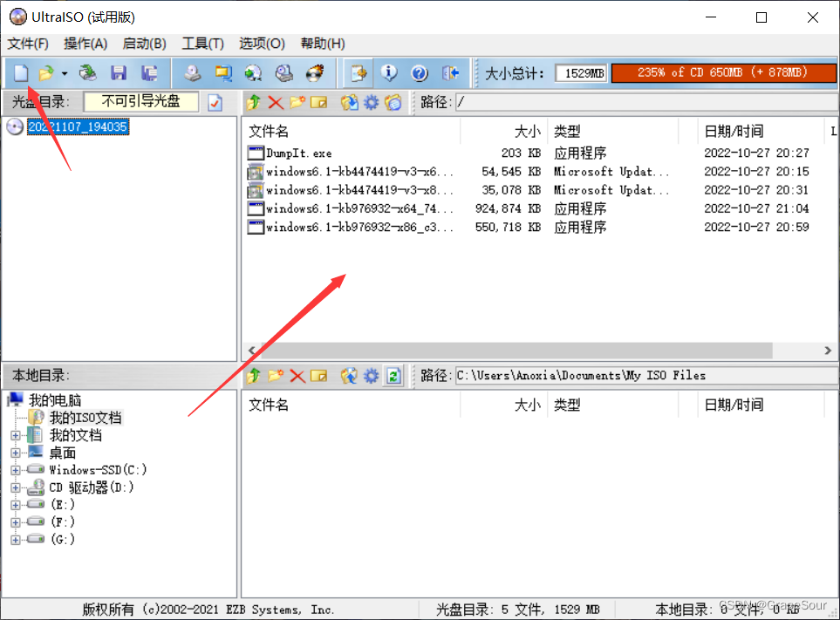
Task: Click the Help question mark icon
Action: (420, 73)
